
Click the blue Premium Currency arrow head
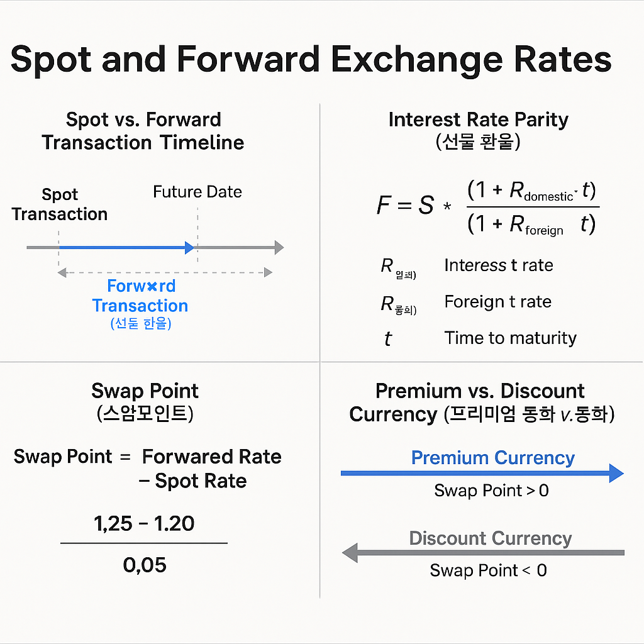(x=616, y=473)
